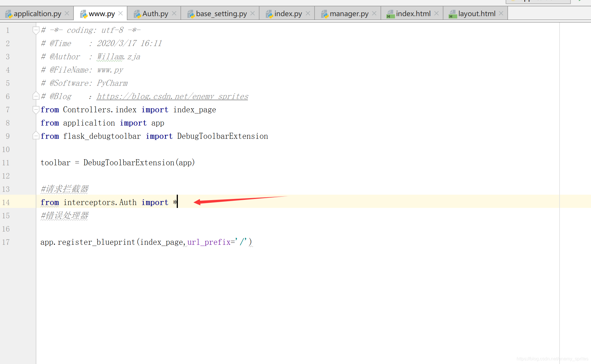Close the manager.py tab

click(x=374, y=14)
